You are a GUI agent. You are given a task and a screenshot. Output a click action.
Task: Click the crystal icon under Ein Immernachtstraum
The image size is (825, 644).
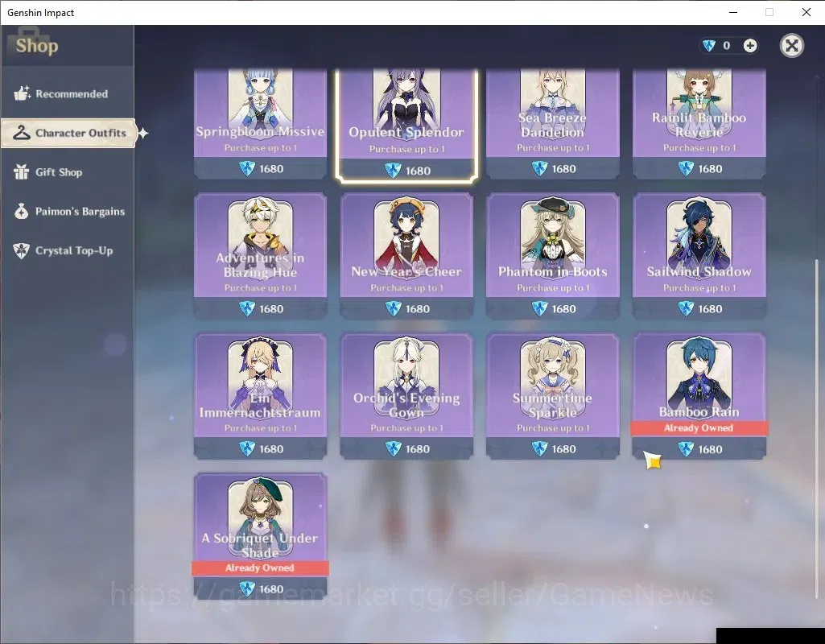[x=247, y=449]
